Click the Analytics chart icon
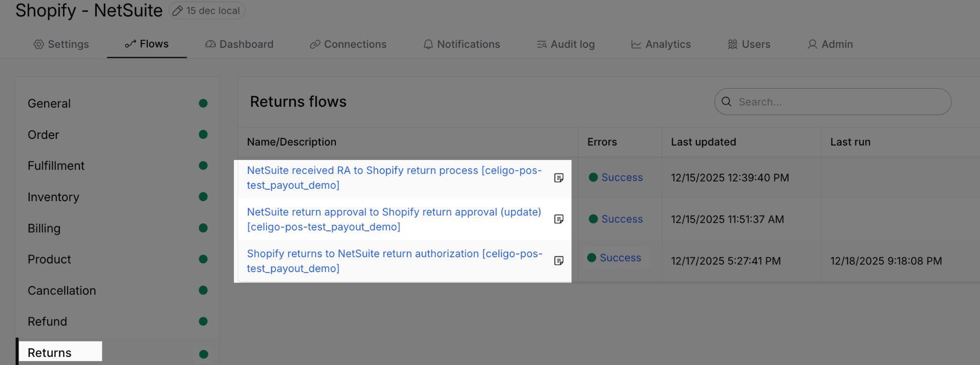Screen dimensions: 980x365 [x=636, y=44]
